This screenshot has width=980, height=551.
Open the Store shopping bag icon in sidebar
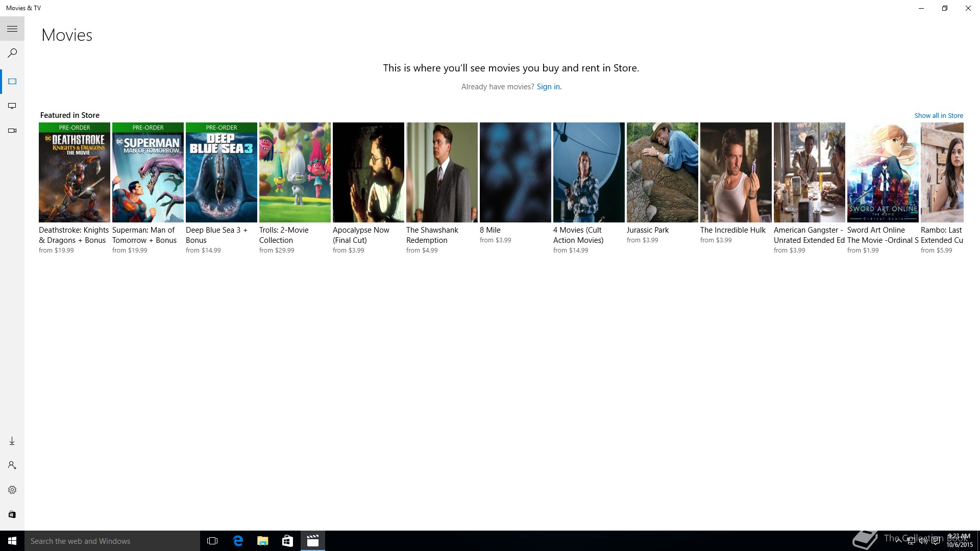[12, 514]
